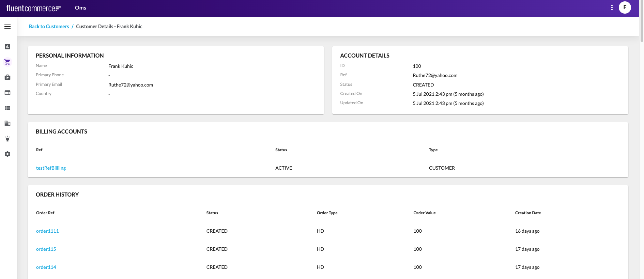This screenshot has width=644, height=279.
Task: Open the three-dot more options menu
Action: point(612,7)
